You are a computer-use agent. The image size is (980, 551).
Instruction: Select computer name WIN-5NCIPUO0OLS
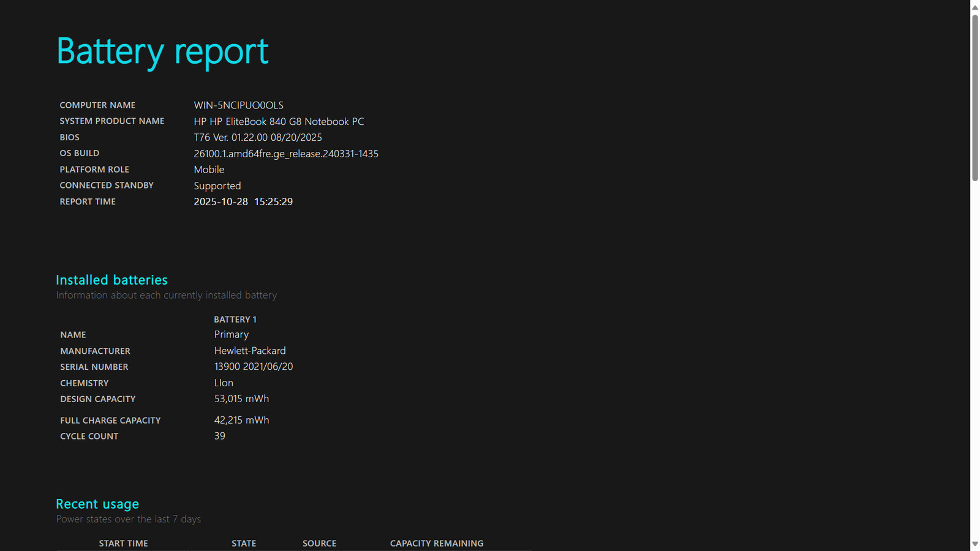(239, 105)
